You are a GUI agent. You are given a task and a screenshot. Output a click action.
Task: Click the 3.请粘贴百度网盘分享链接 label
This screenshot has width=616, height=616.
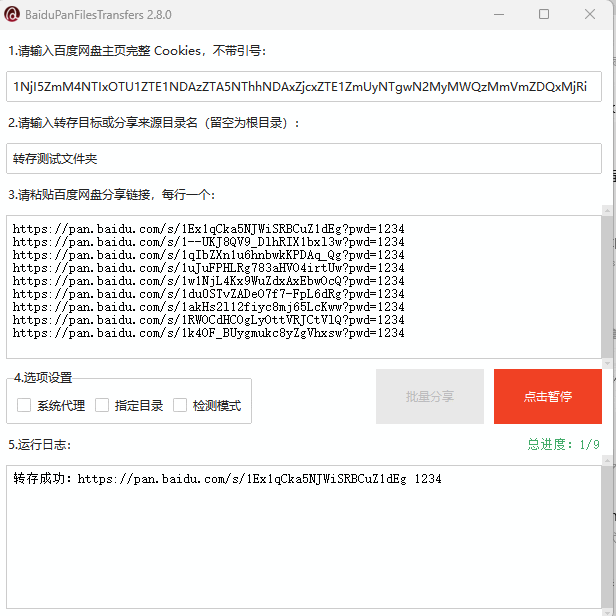[112, 194]
